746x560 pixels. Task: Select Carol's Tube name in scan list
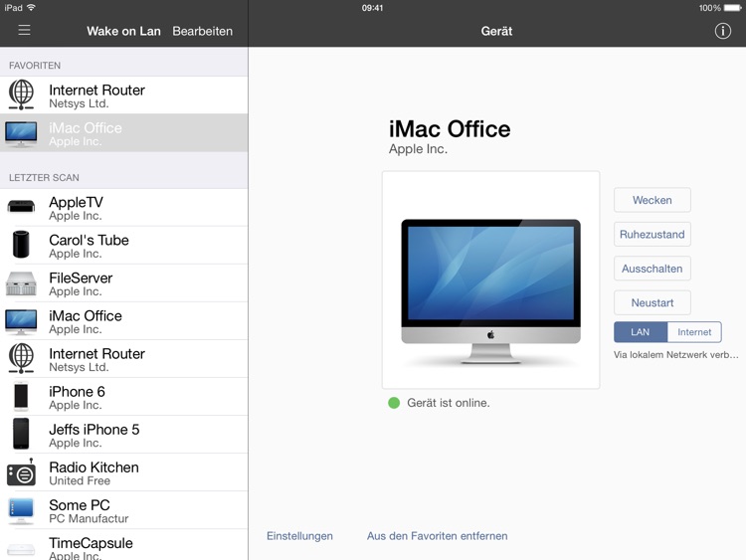(89, 240)
